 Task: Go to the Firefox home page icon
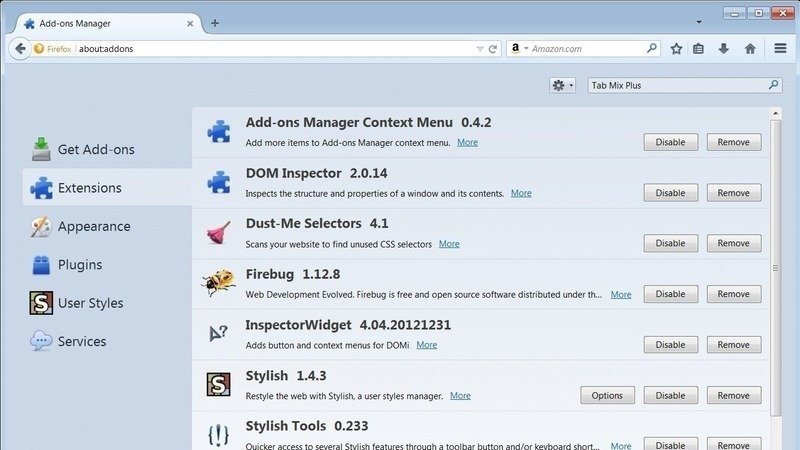pos(750,49)
